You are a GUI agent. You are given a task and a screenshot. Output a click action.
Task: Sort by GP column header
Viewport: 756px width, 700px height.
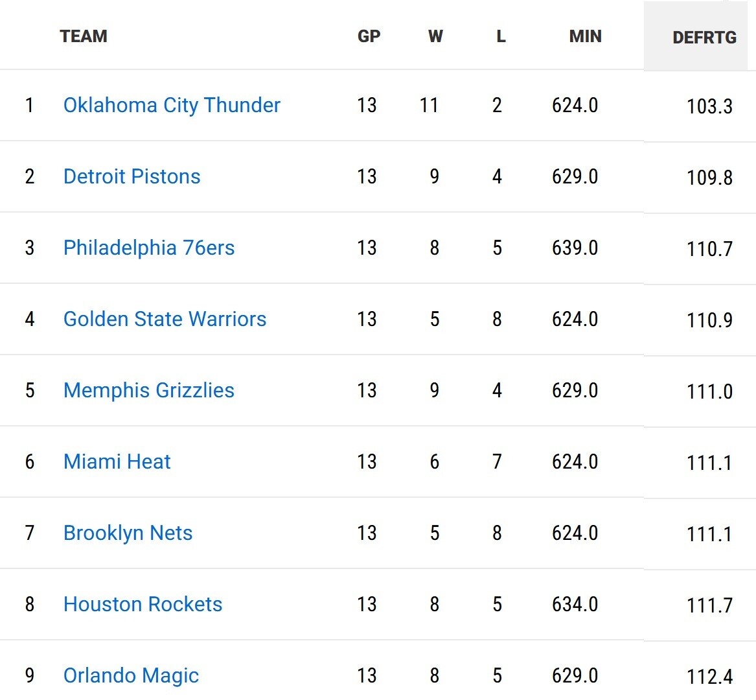point(369,36)
